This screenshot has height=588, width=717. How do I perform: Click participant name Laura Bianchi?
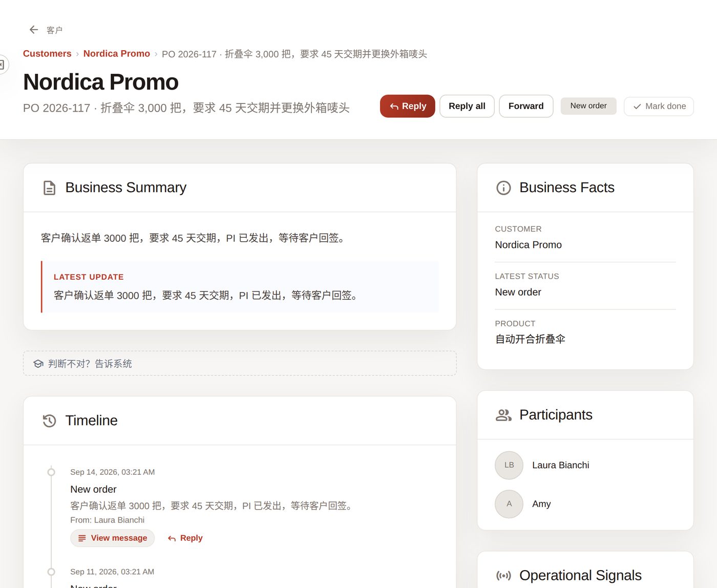click(x=560, y=465)
